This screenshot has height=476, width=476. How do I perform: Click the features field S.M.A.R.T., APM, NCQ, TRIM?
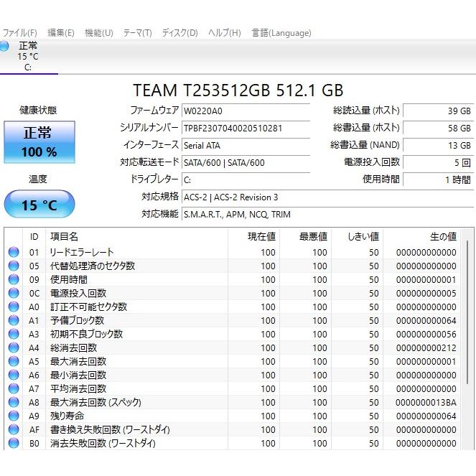point(327,215)
